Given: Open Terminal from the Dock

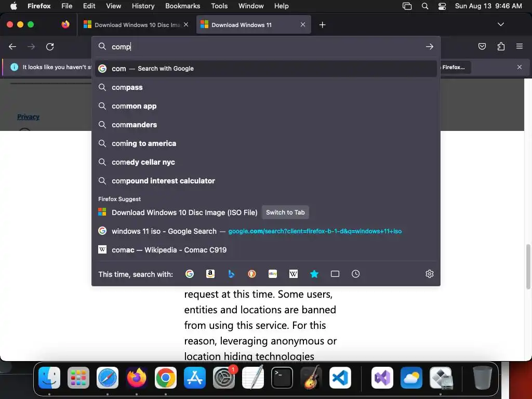Looking at the screenshot, I should pyautogui.click(x=282, y=377).
